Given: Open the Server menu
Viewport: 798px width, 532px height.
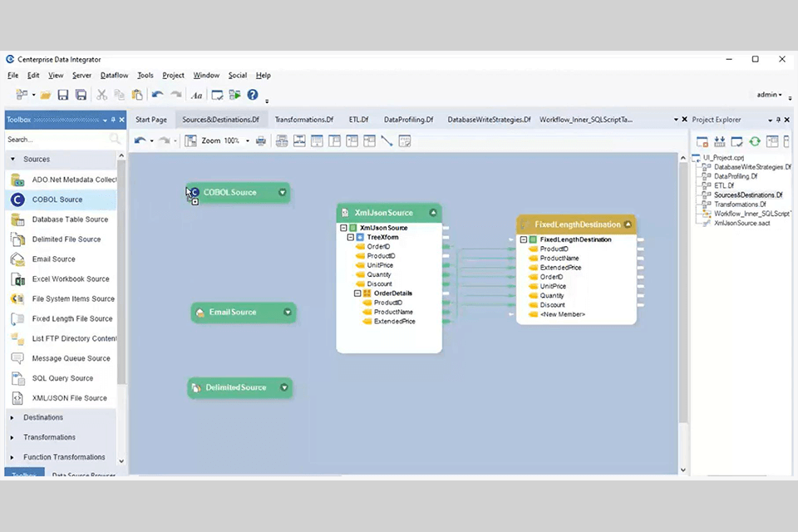Looking at the screenshot, I should (x=81, y=76).
